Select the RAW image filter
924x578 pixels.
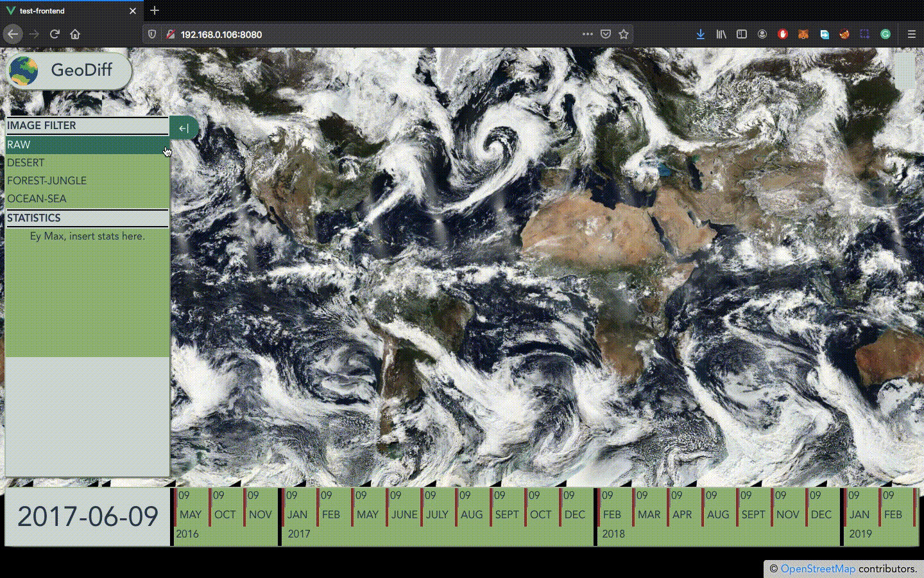click(x=87, y=145)
